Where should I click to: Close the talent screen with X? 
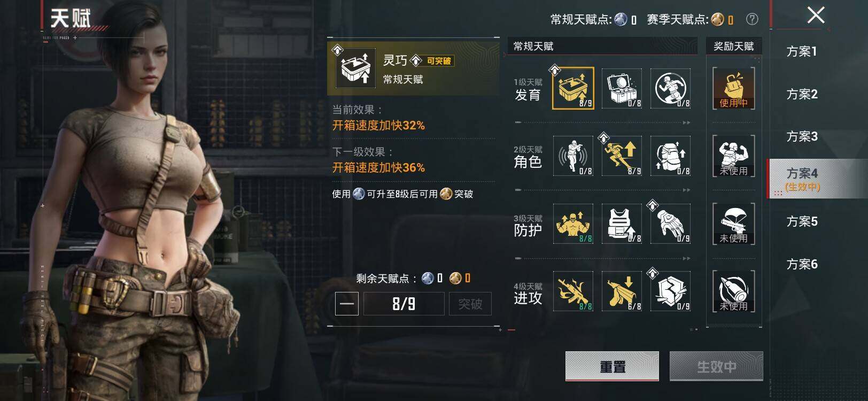(x=816, y=15)
